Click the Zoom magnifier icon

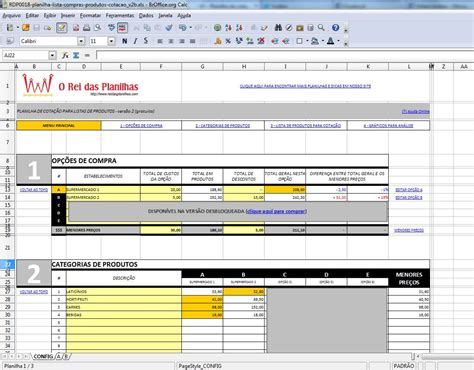(x=321, y=28)
